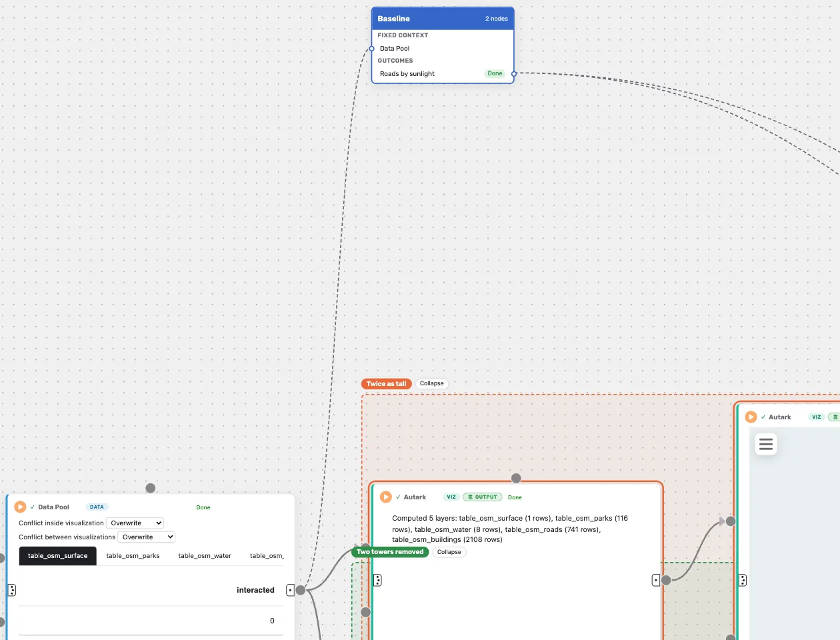
Task: Switch to the table_osm_water tab
Action: pos(205,556)
